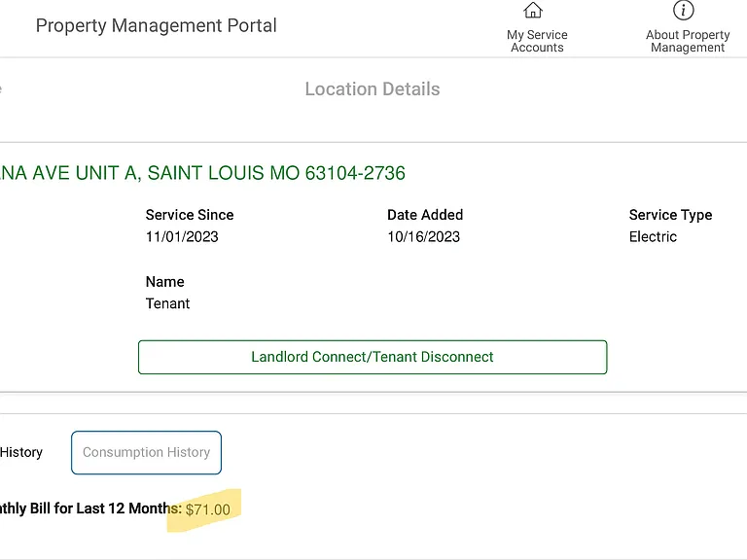Open About Property Management link
Screen dimensions: 747x560
[688, 41]
